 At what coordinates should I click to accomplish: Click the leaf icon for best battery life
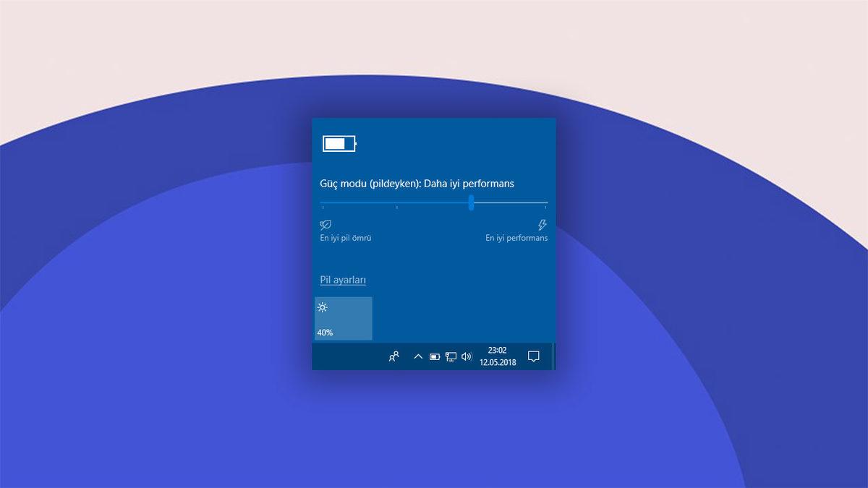click(325, 225)
